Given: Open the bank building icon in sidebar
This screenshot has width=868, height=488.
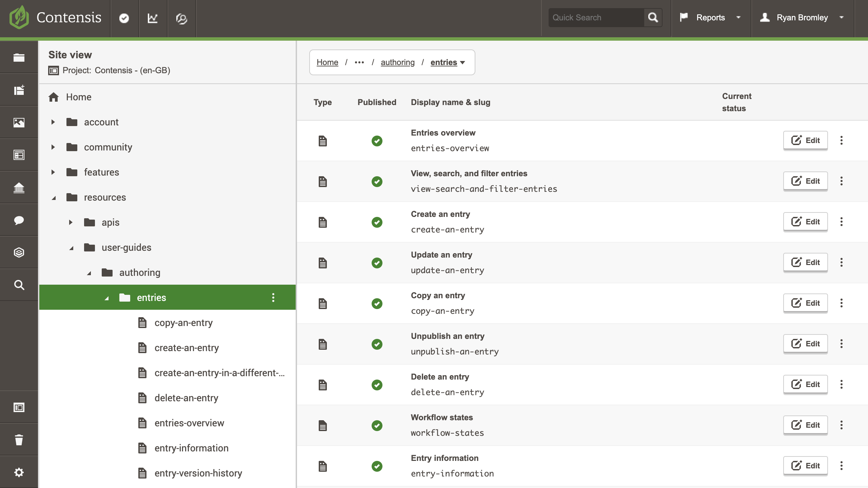Looking at the screenshot, I should tap(19, 187).
